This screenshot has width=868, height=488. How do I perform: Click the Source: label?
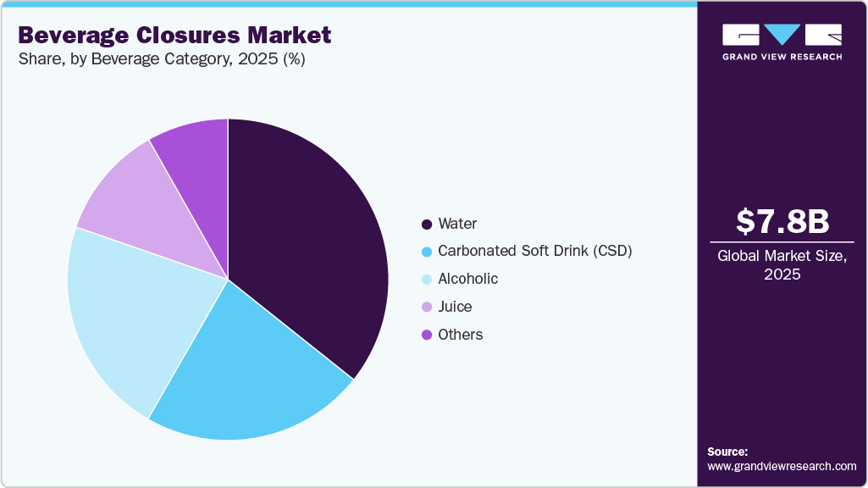[x=727, y=452]
